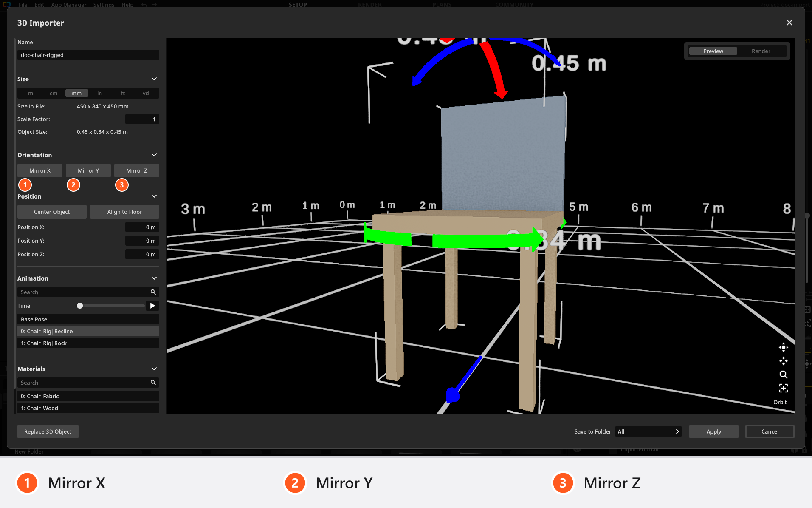This screenshot has height=508, width=812.
Task: Collapse the Size section
Action: point(154,79)
